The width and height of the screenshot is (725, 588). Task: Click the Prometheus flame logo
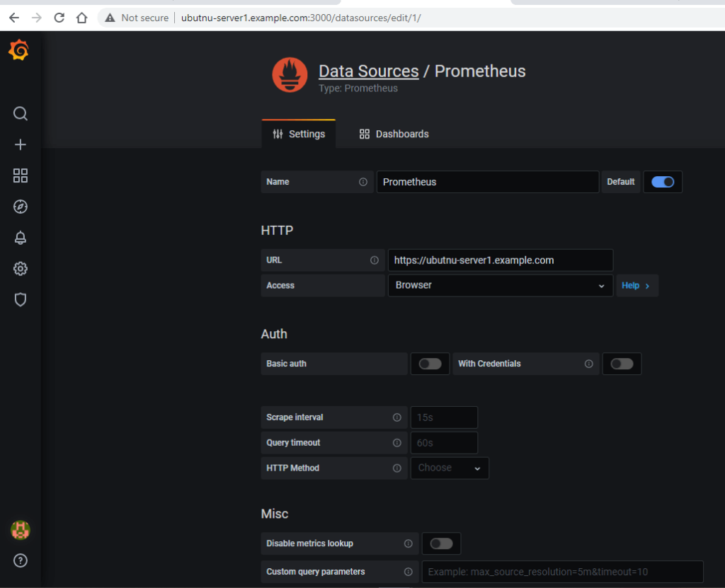coord(290,75)
